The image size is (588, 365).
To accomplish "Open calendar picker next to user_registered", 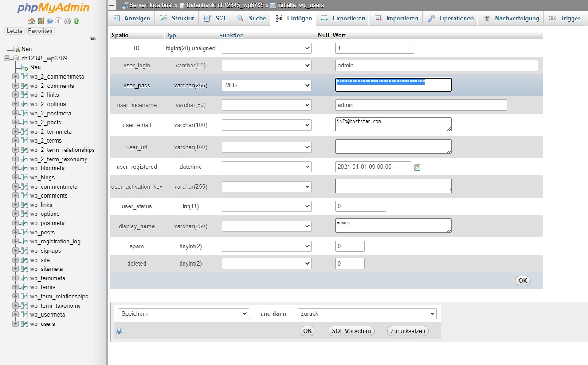I will coord(417,167).
